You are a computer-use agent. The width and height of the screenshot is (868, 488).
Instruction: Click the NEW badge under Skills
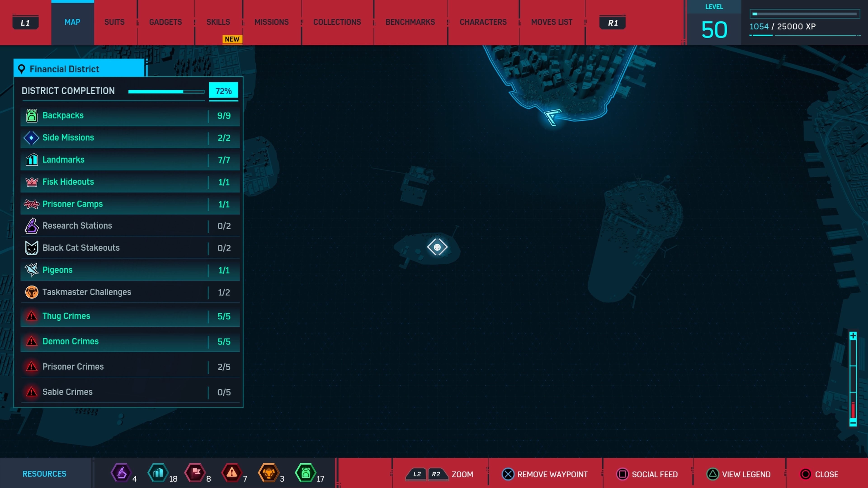pos(232,39)
